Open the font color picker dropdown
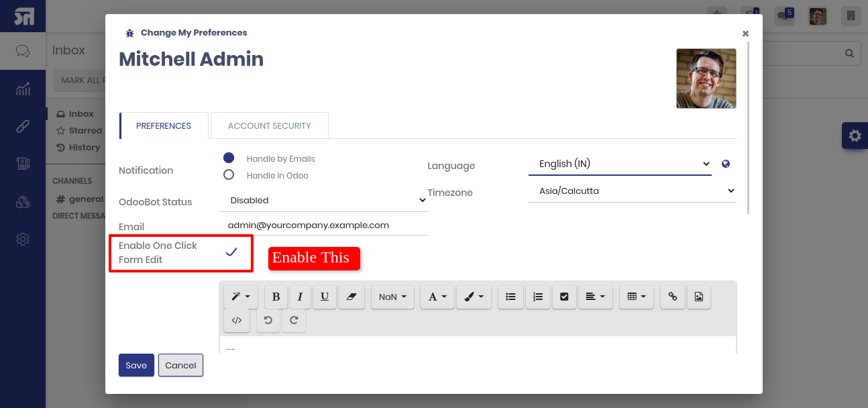Viewport: 868px width, 408px height. 437,297
